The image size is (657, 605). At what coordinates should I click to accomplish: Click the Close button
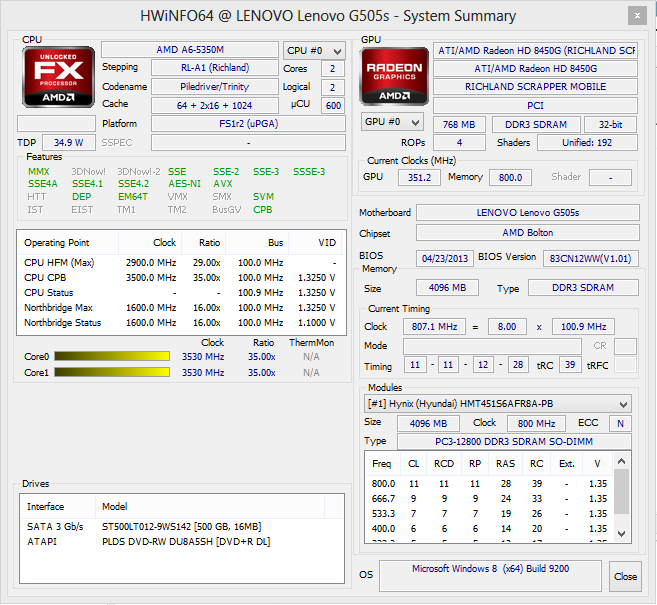(x=625, y=577)
